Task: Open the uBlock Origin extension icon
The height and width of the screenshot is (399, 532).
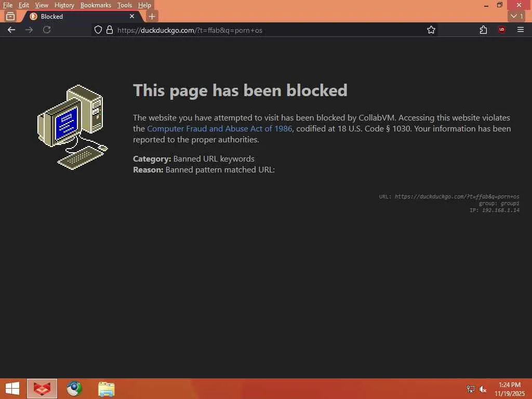Action: tap(502, 30)
